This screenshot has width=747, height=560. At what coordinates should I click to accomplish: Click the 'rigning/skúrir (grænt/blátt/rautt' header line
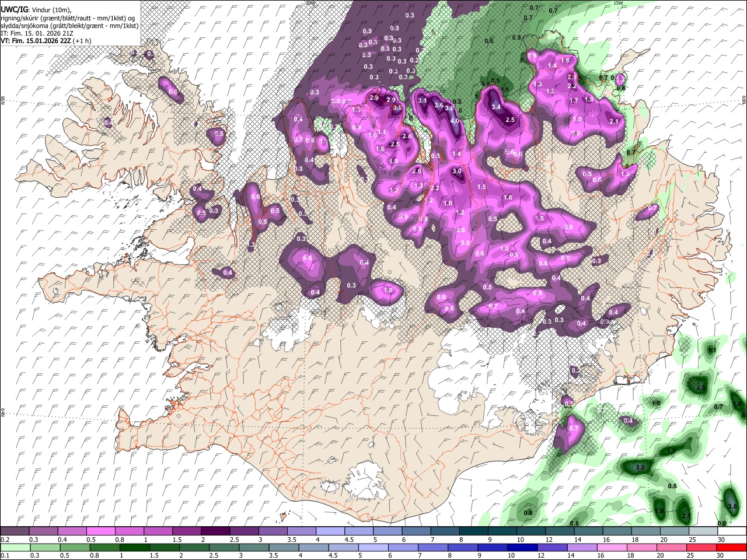coord(68,18)
